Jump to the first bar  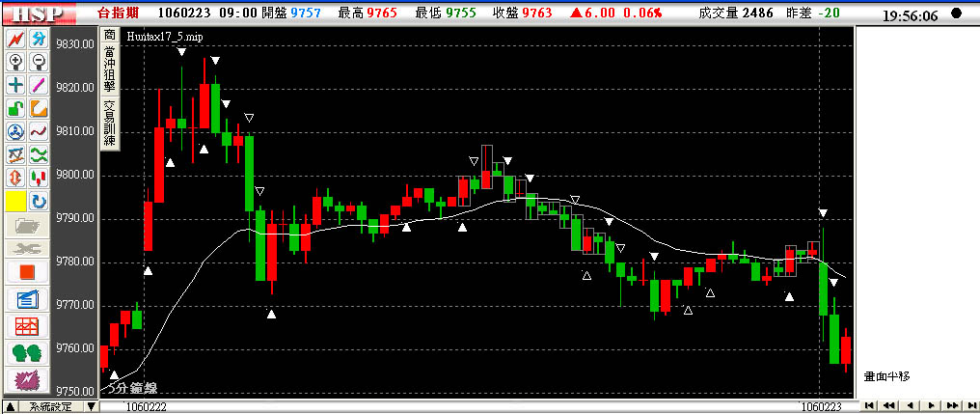point(869,405)
